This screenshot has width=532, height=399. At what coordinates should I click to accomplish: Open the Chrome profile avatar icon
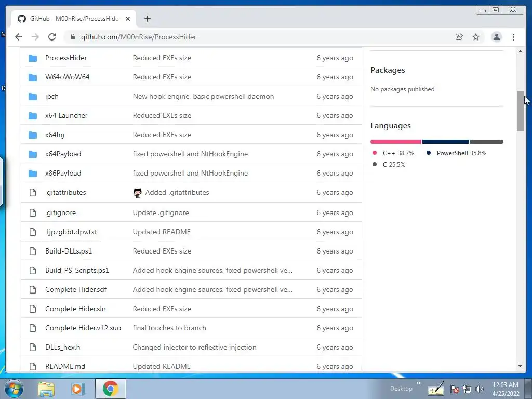coord(496,37)
